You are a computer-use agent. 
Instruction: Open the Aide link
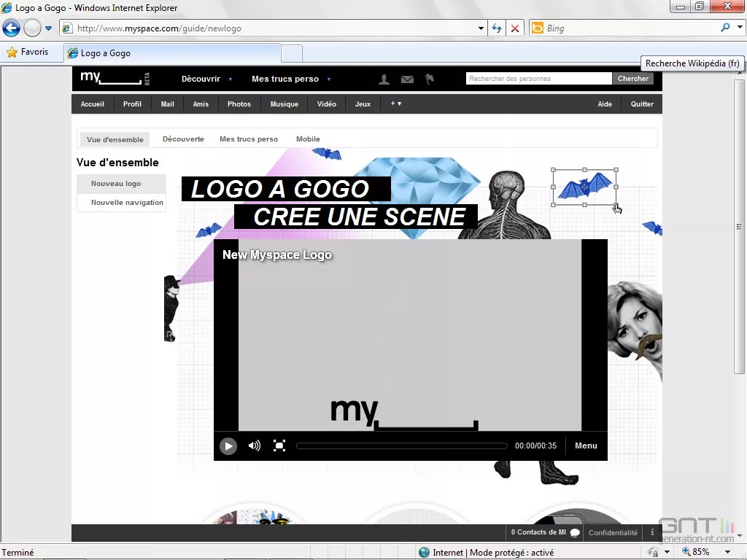click(605, 104)
